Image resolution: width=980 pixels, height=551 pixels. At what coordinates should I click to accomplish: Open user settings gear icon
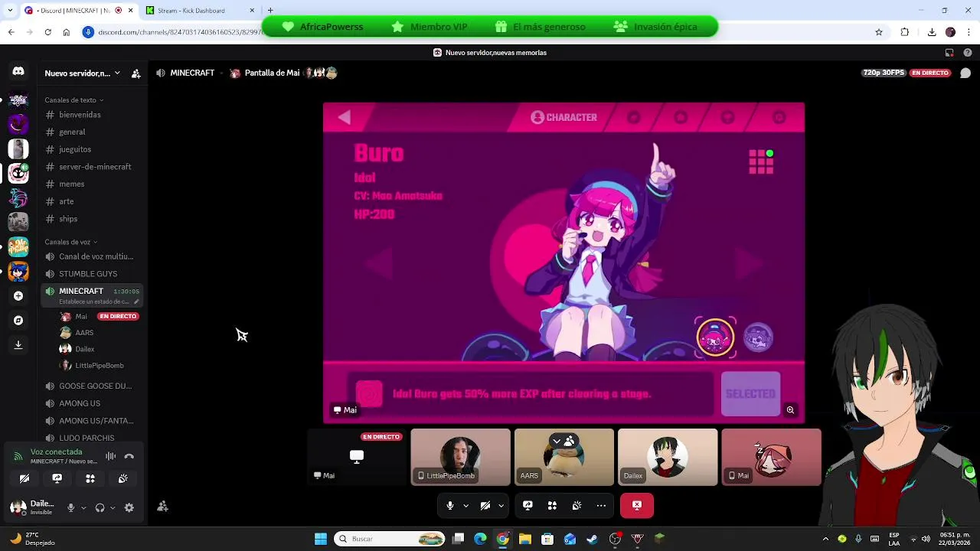click(x=129, y=507)
